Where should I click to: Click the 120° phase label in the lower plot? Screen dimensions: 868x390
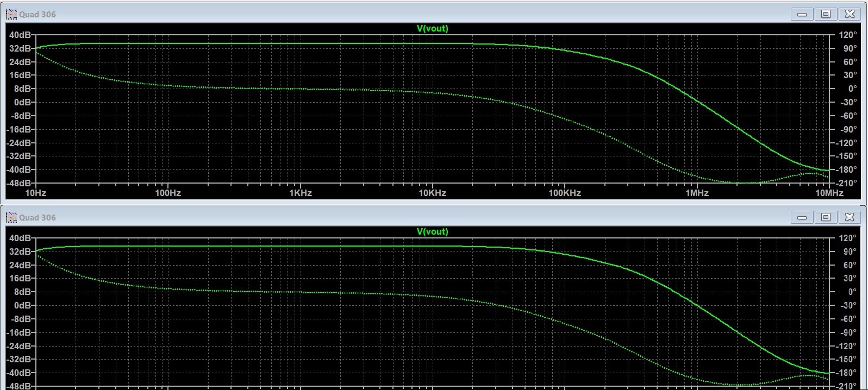[x=848, y=238]
